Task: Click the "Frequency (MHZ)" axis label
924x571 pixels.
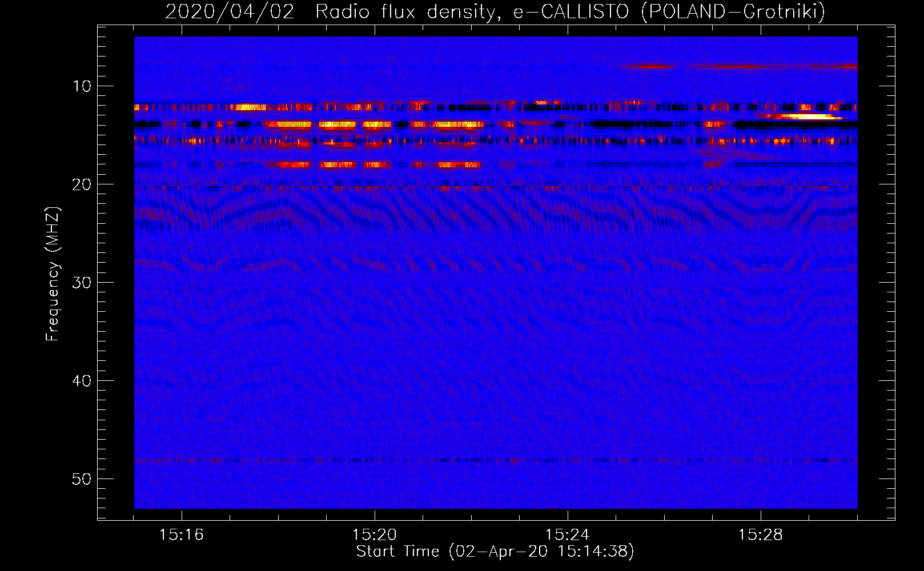Action: (53, 274)
